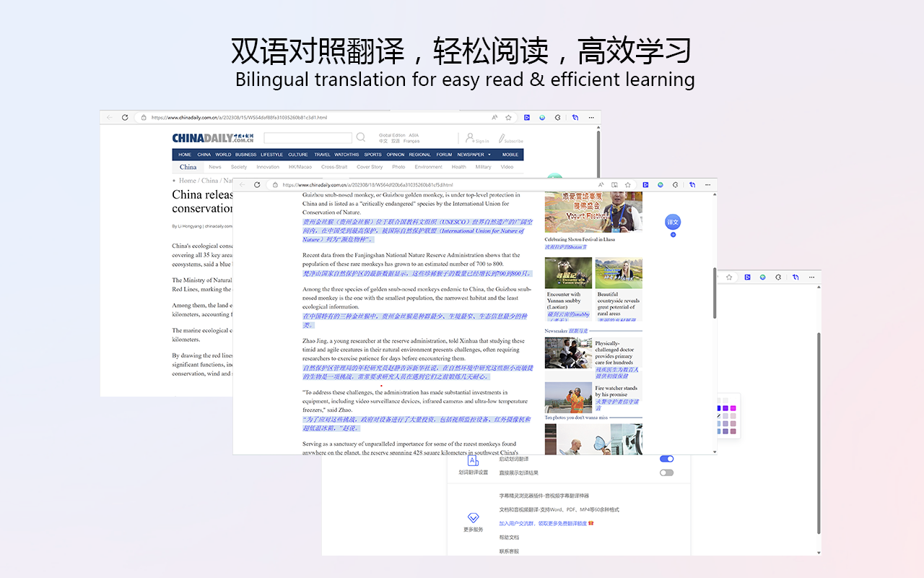Viewport: 924px width, 578px height.
Task: Open browser more options via the ellipsis icon
Action: coord(707,185)
